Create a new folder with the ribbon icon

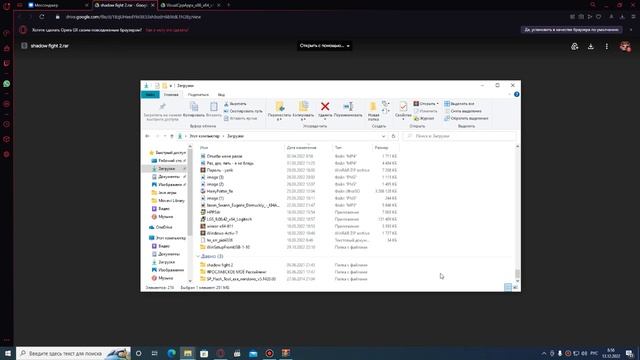[x=373, y=107]
